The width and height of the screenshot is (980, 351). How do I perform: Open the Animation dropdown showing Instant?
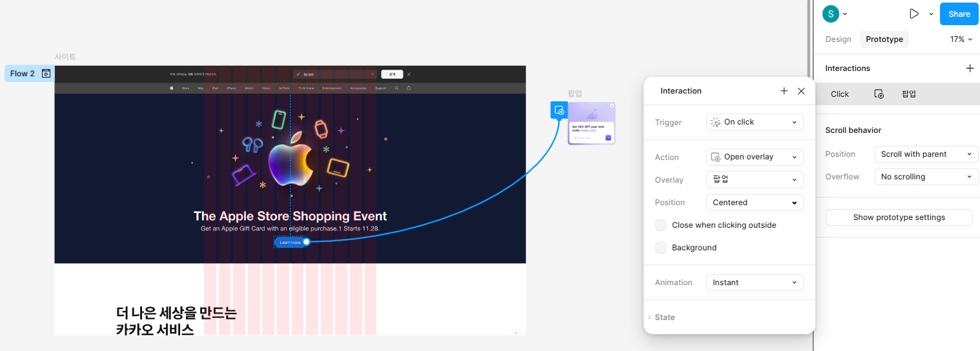pyautogui.click(x=755, y=283)
